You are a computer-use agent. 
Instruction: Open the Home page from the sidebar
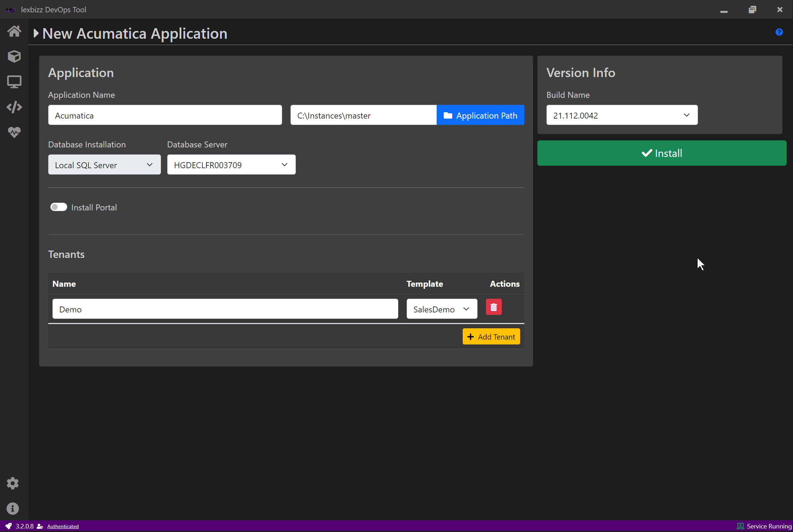[x=14, y=31]
